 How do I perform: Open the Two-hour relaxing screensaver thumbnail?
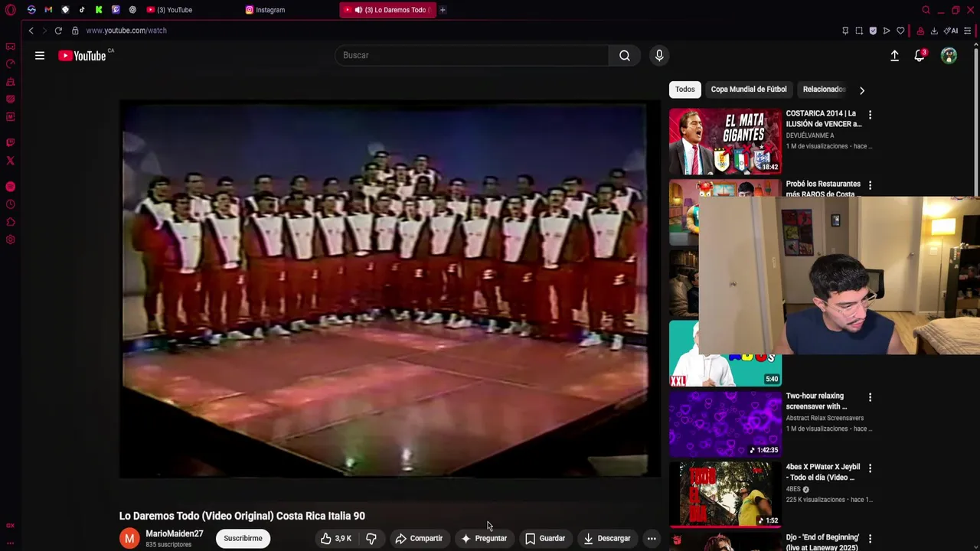725,424
